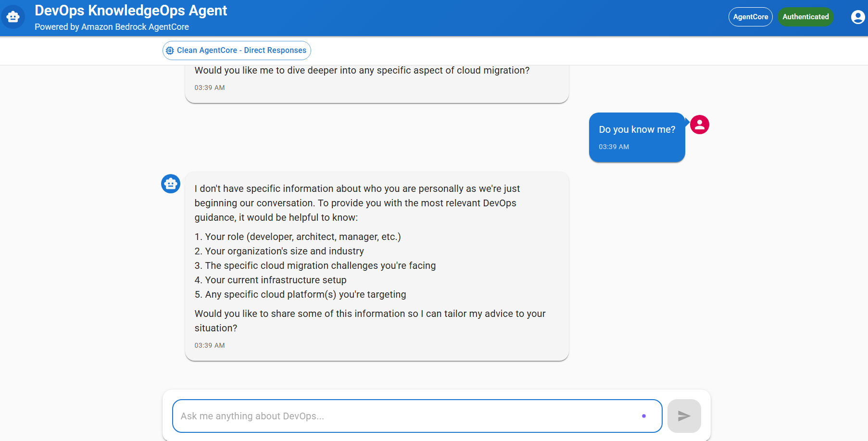Click the blue bot avatar beside the reply

pos(171,184)
